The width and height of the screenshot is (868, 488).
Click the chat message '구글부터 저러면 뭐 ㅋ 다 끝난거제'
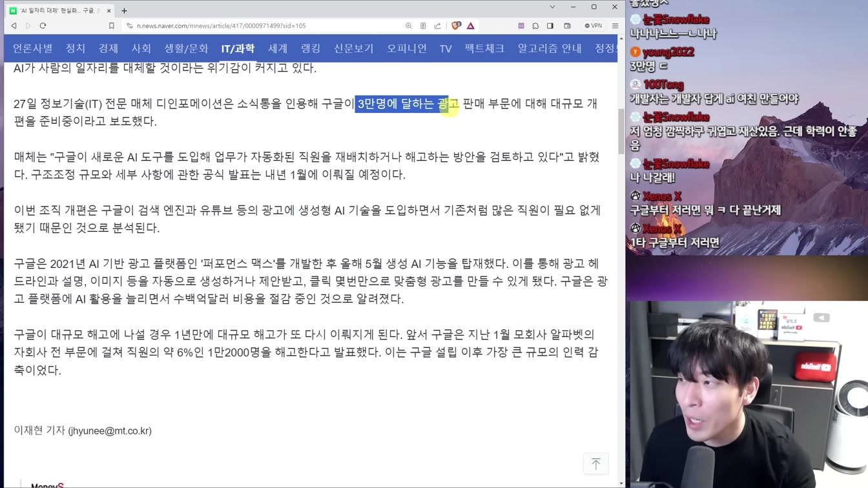[x=706, y=210]
